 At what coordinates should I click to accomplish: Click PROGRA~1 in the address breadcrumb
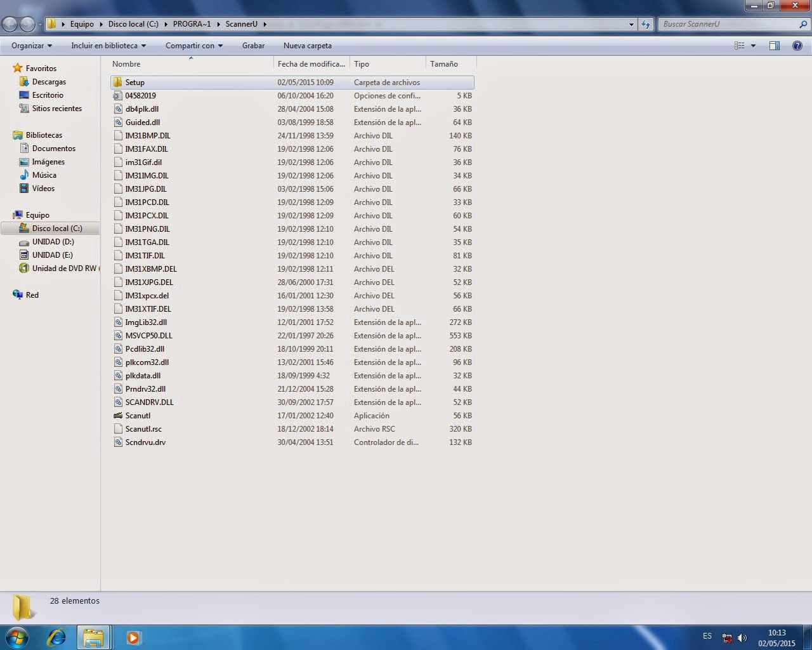click(x=192, y=24)
